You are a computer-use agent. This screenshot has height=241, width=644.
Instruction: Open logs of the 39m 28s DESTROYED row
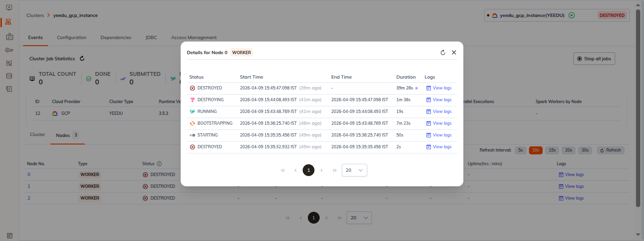click(438, 88)
